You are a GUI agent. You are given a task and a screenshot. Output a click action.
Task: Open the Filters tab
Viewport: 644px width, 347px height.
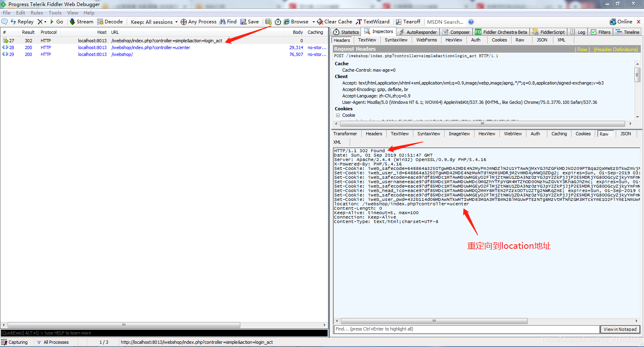(601, 32)
